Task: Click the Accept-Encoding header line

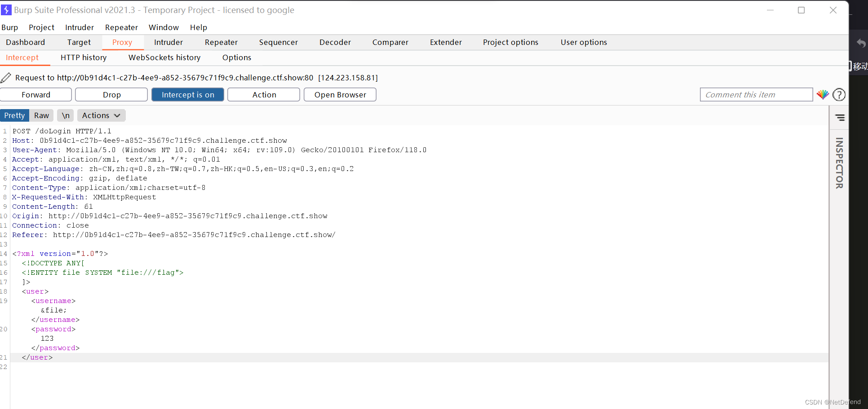Action: [x=80, y=178]
